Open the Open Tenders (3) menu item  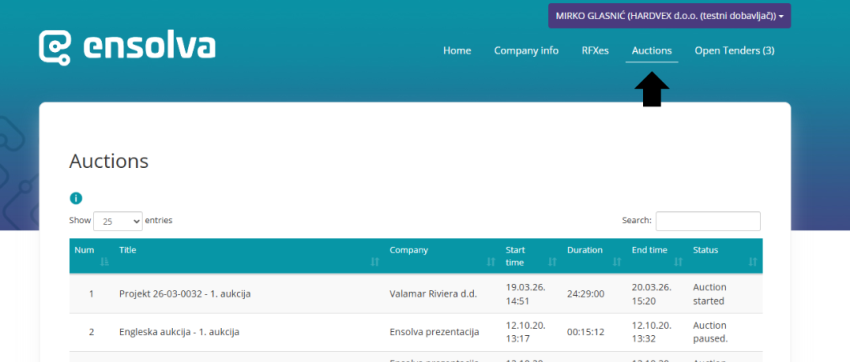735,51
